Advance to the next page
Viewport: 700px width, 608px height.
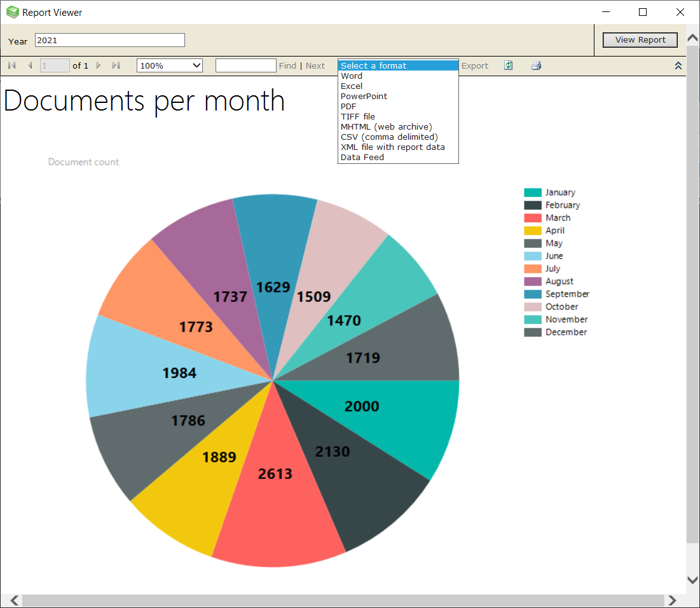tap(99, 65)
